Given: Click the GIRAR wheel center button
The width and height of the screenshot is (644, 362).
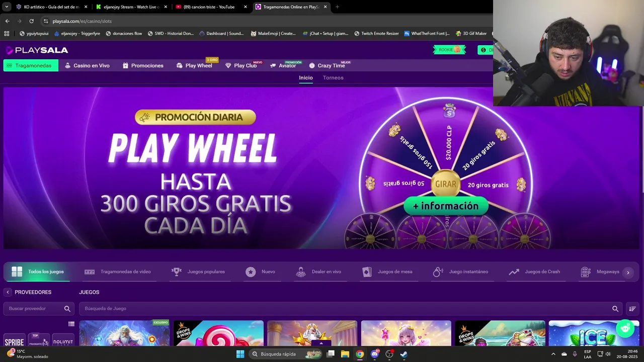Looking at the screenshot, I should [x=446, y=184].
